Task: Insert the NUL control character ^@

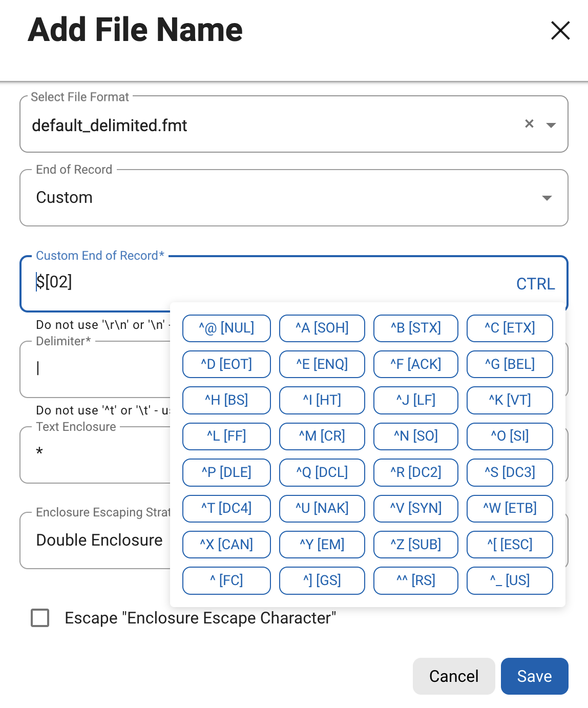Action: 226,328
